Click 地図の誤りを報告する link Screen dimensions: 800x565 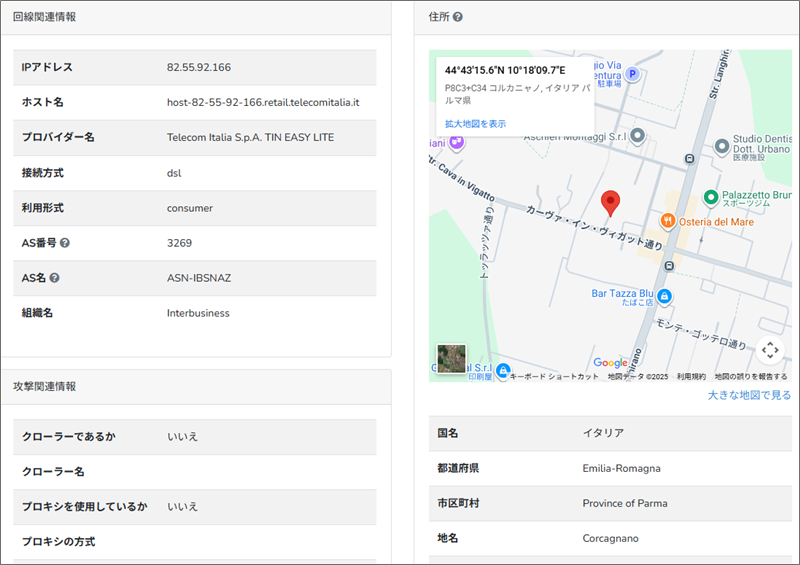750,377
